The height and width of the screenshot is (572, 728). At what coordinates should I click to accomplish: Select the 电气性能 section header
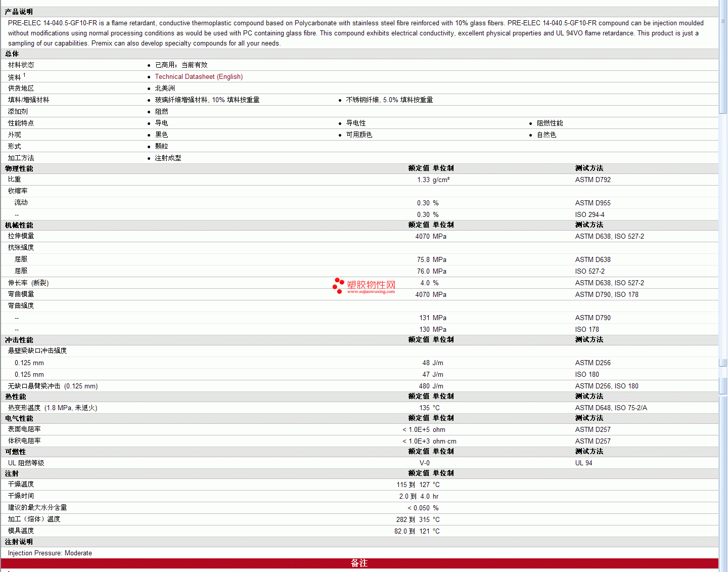(x=19, y=419)
